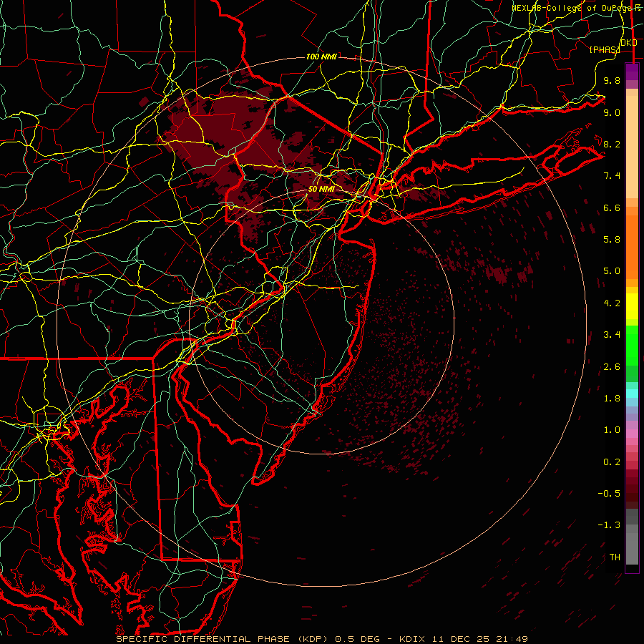
Task: Click the 100 NMI range ring label
Action: tap(321, 57)
